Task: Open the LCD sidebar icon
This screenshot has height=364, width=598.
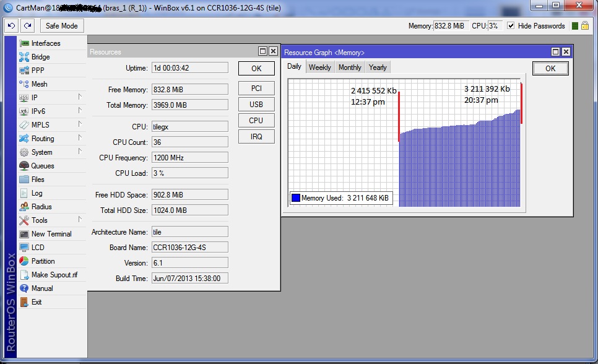Action: [x=24, y=247]
